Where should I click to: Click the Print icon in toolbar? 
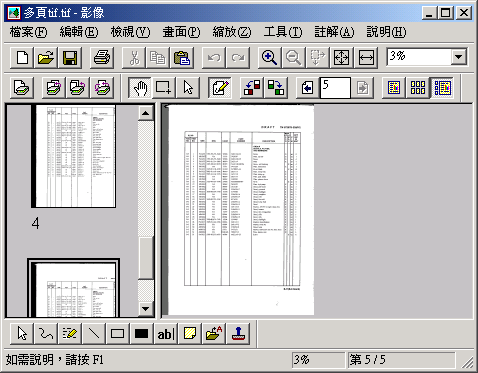(102, 58)
